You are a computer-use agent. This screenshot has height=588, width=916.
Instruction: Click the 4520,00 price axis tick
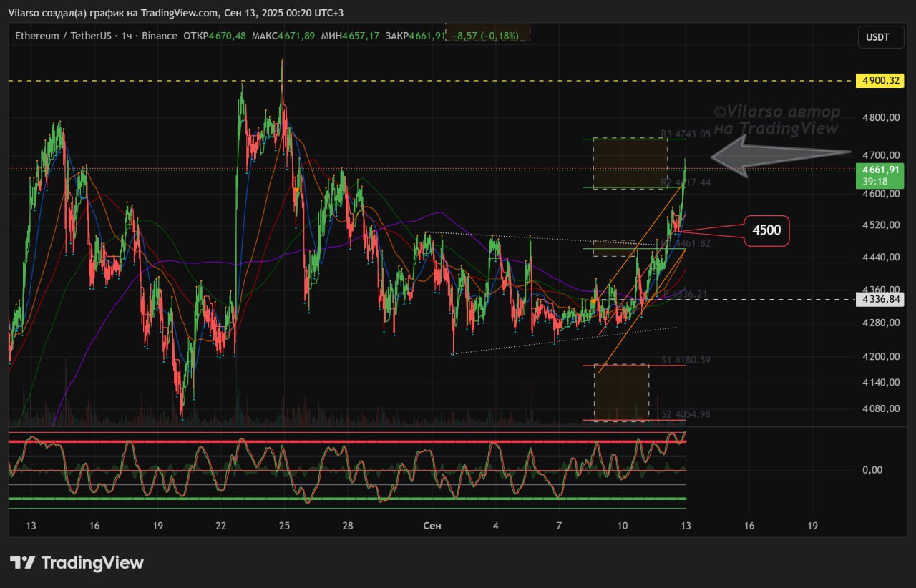click(880, 225)
